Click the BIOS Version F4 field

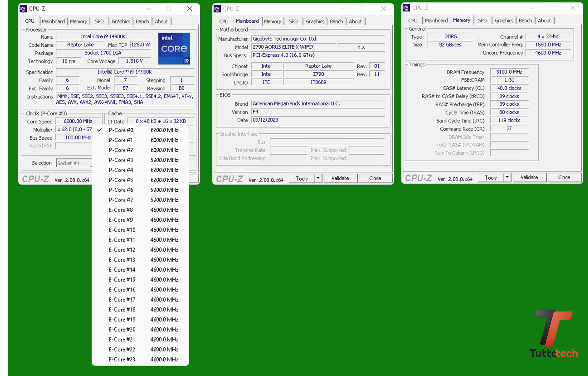click(318, 112)
